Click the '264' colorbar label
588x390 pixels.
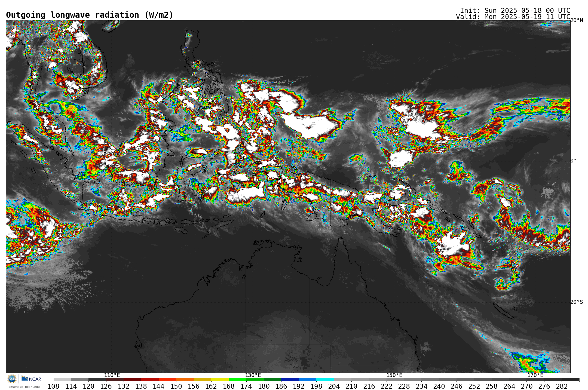[509, 386]
